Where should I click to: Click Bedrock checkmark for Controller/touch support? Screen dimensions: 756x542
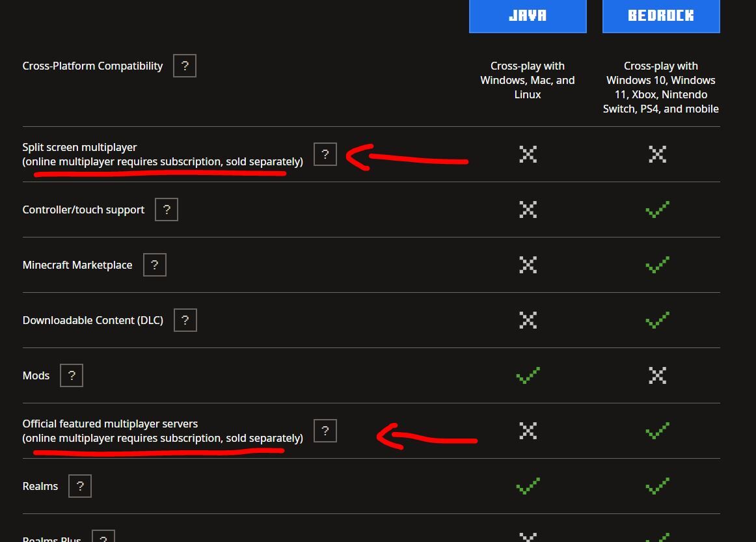[658, 210]
